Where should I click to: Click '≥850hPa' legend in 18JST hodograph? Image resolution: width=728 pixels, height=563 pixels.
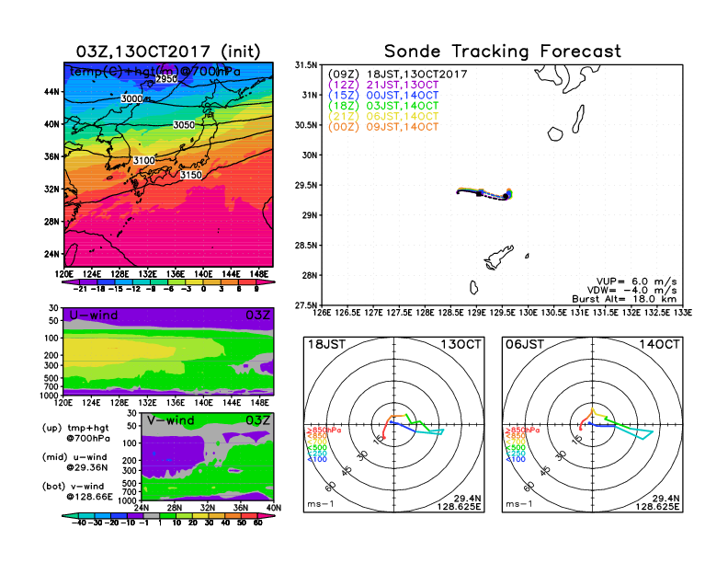(x=324, y=431)
